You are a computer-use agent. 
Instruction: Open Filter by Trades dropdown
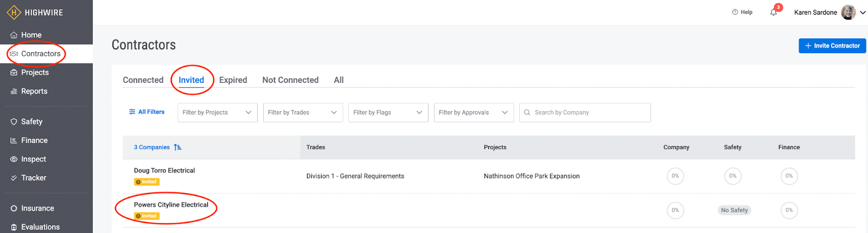303,112
